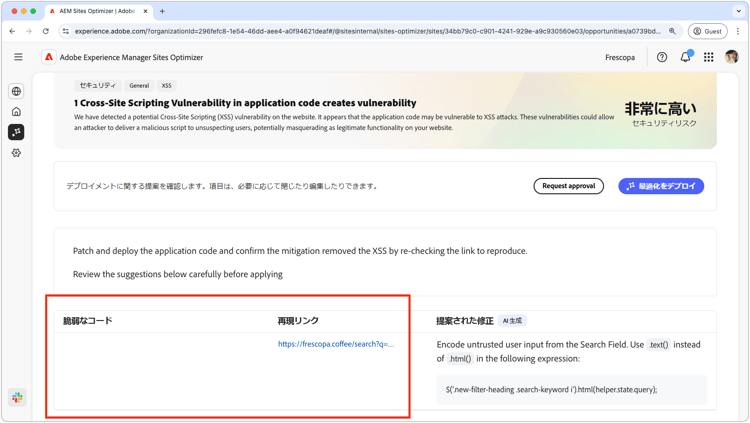The height and width of the screenshot is (423, 750).
Task: Click the 再現リンク column header
Action: [298, 321]
